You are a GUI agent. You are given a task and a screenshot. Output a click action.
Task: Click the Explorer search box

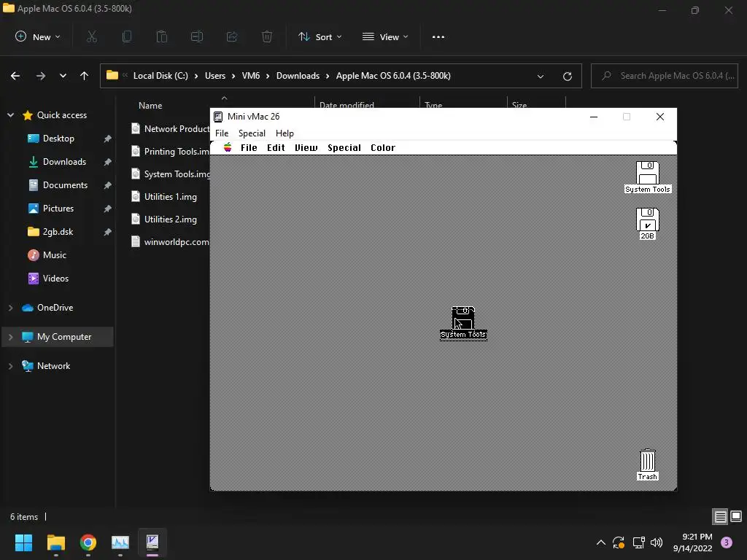point(665,76)
